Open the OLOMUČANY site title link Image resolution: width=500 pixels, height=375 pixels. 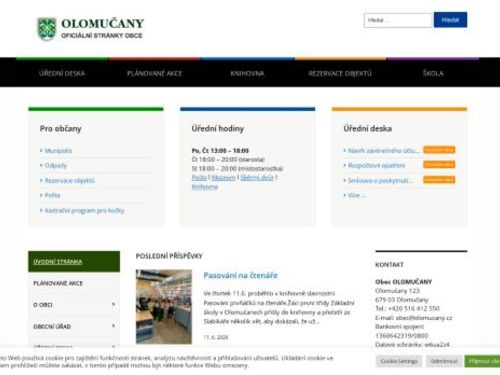(x=102, y=24)
